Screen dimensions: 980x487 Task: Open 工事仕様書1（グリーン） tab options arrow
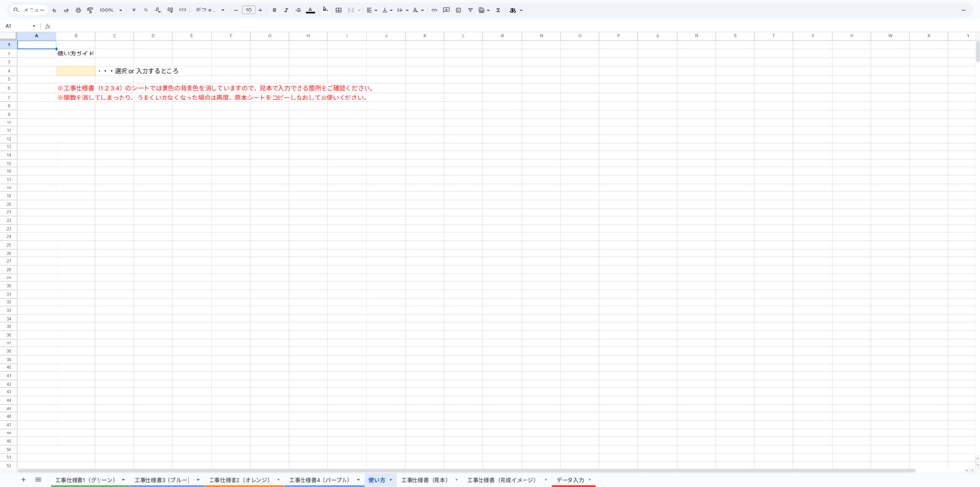[123, 480]
